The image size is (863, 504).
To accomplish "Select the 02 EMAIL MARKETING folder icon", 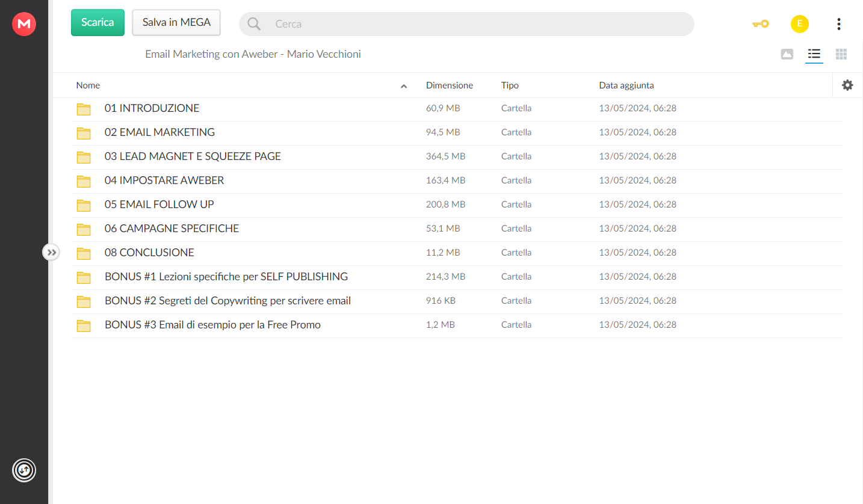I will point(84,133).
